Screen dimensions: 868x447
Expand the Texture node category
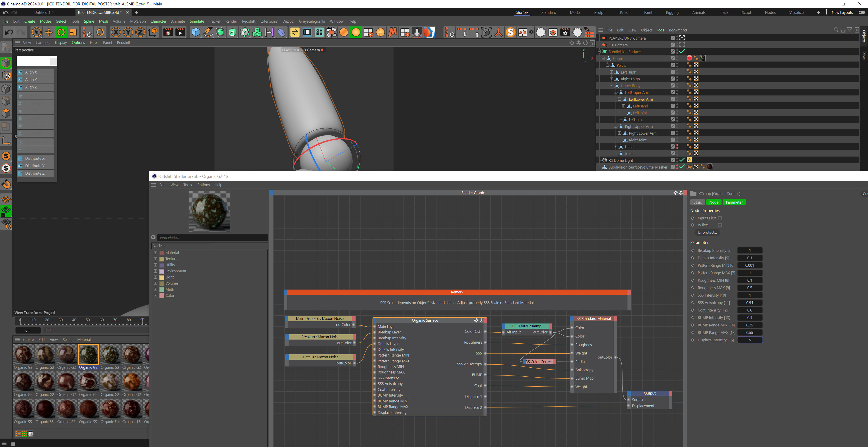[155, 259]
